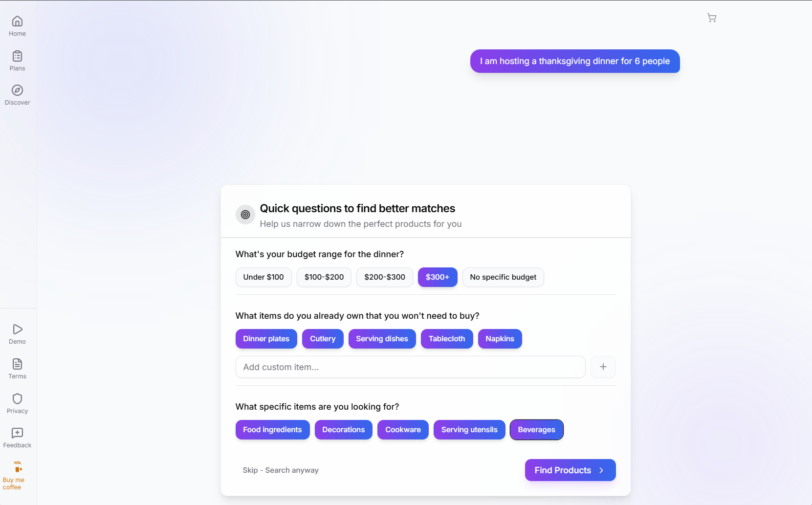Click Skip - Search anyway

pyautogui.click(x=280, y=470)
